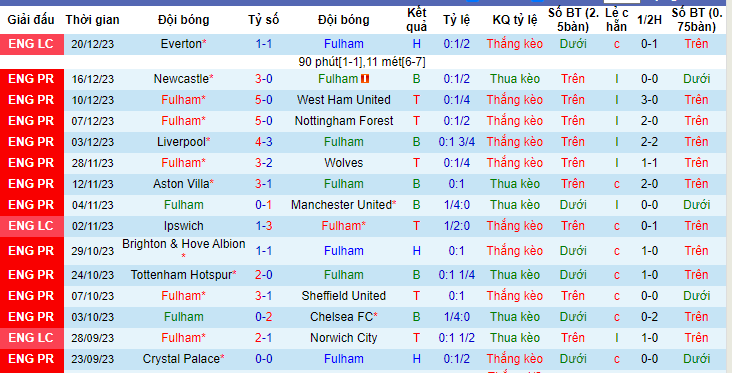Select Everton in the first match row
This screenshot has height=373, width=732.
coord(181,44)
